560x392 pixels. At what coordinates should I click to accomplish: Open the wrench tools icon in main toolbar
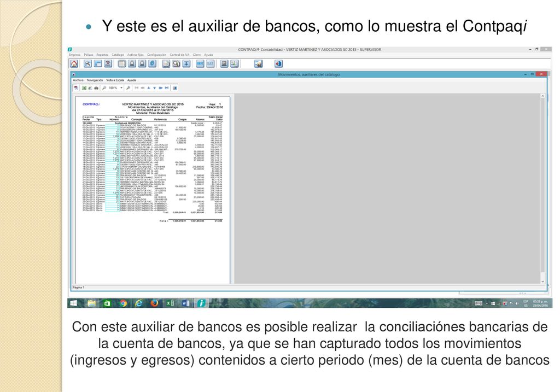[87, 63]
